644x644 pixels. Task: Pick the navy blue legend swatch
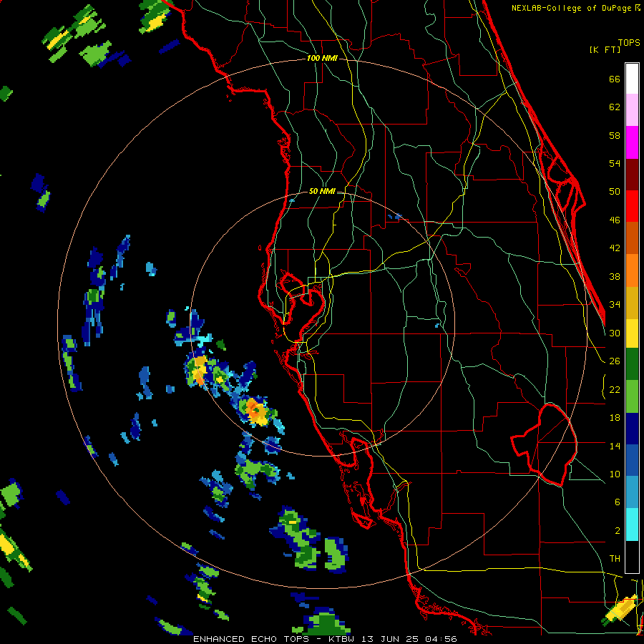coord(632,429)
